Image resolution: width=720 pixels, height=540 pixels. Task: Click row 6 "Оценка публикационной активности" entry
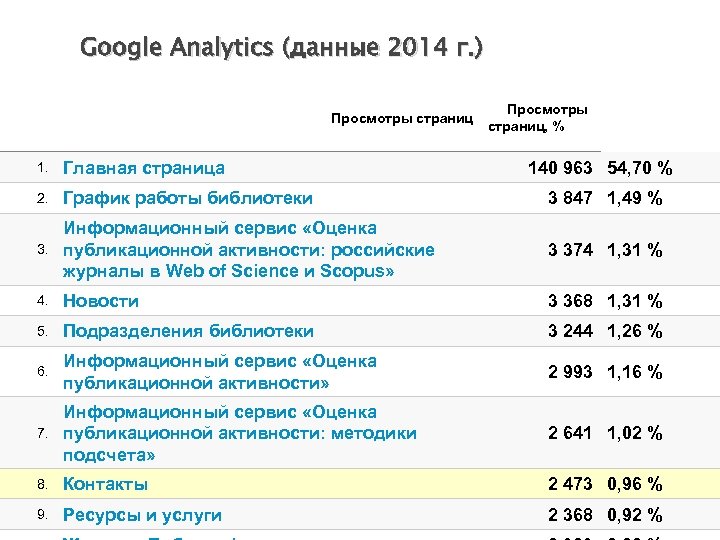click(220, 372)
